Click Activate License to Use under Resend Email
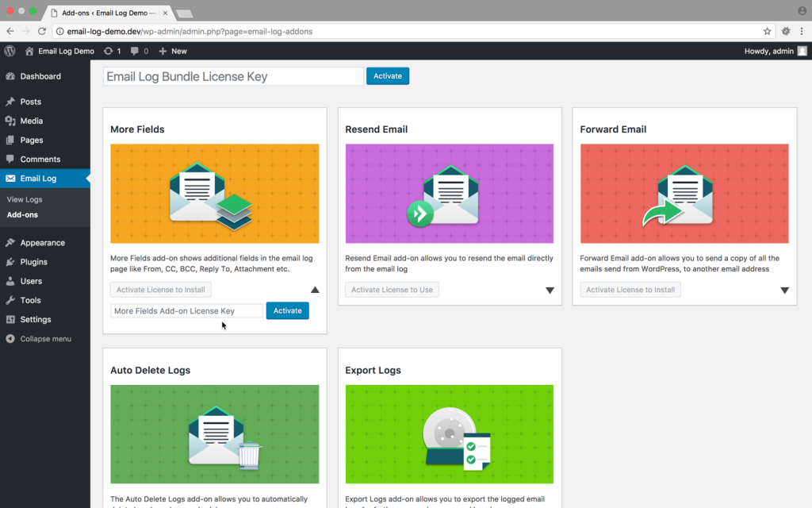Viewport: 812px width, 508px height. click(x=392, y=290)
